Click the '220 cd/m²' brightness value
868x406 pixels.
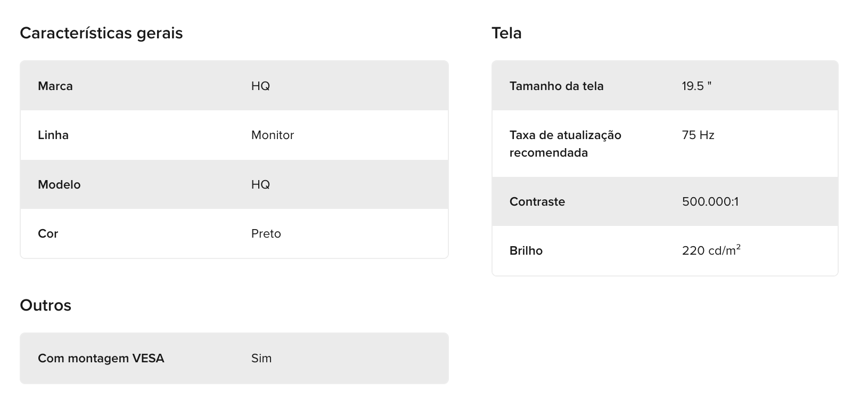pos(711,250)
